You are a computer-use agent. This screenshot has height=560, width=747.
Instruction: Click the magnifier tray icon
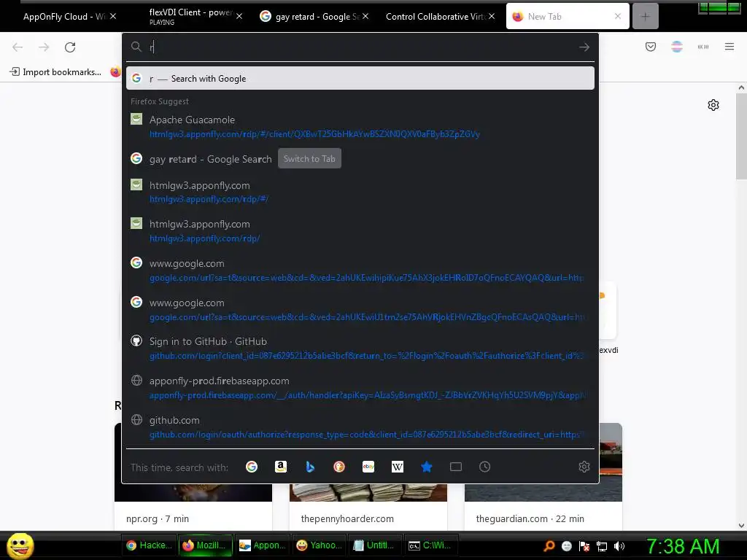point(549,546)
